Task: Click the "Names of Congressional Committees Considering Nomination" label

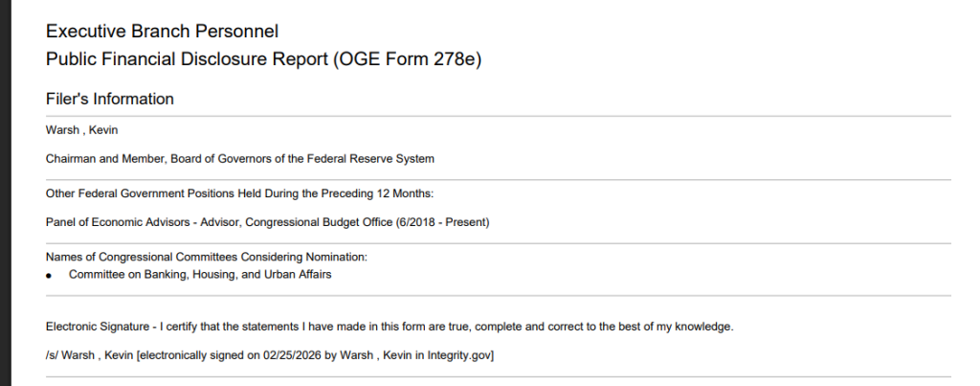Action: (x=207, y=257)
